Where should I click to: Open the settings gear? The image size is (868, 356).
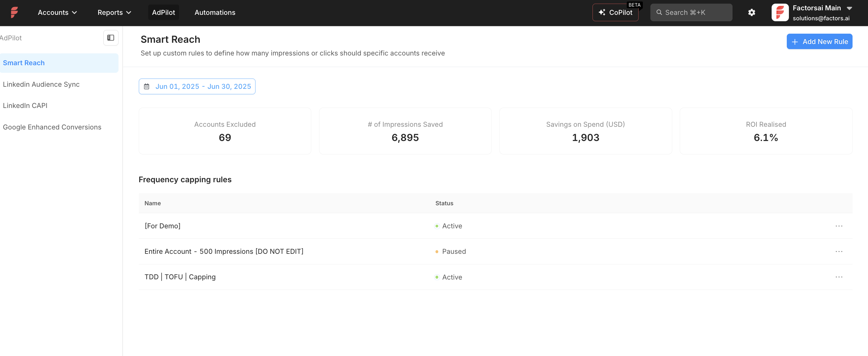(x=751, y=12)
